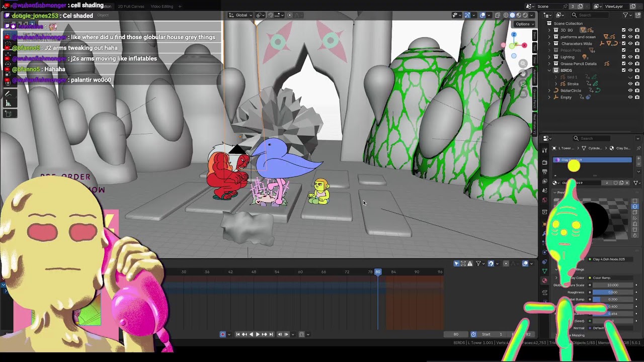Open the 2D Full Canvas workspace tab
644x362 pixels.
(131, 6)
